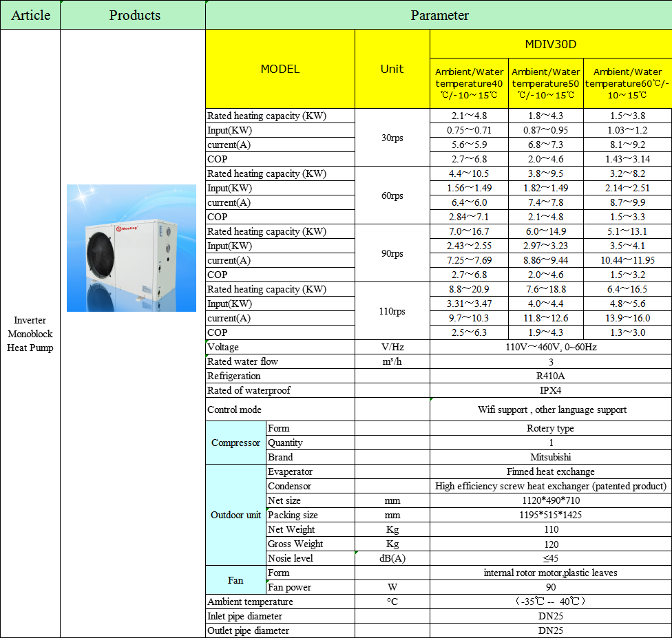Select "internal rotor motor,plastic leaves" value
Viewport: 672px width, 638px height.
(x=551, y=573)
